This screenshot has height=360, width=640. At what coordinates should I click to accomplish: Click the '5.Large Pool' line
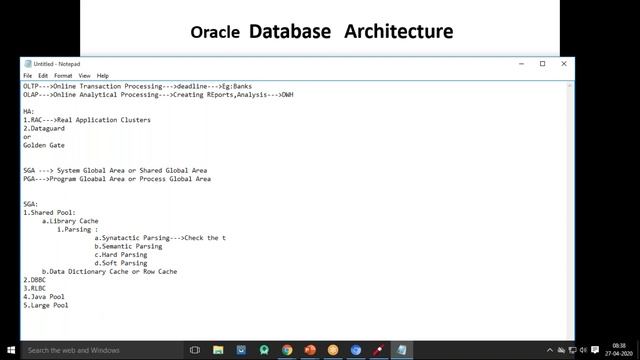[46, 305]
